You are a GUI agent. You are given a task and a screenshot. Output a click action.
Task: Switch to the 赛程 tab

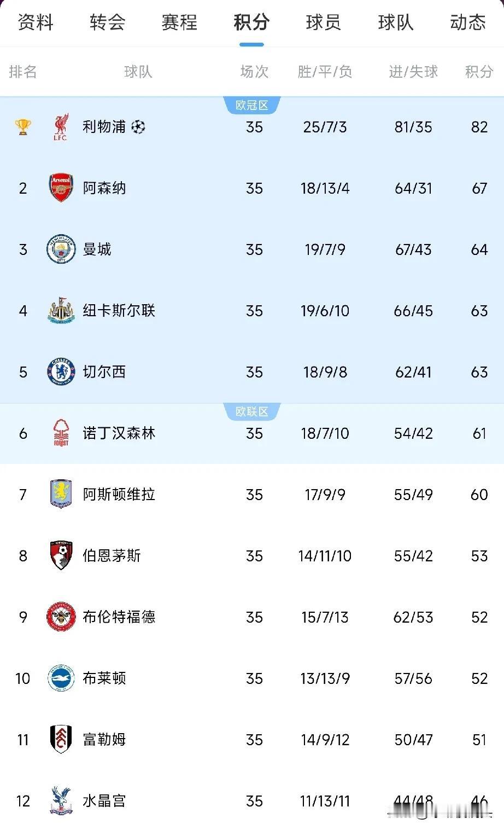(x=179, y=22)
